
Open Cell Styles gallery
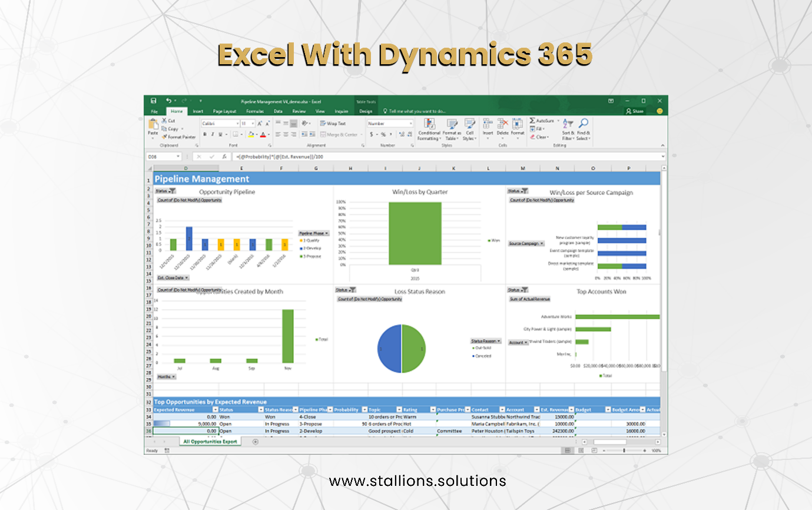(469, 129)
